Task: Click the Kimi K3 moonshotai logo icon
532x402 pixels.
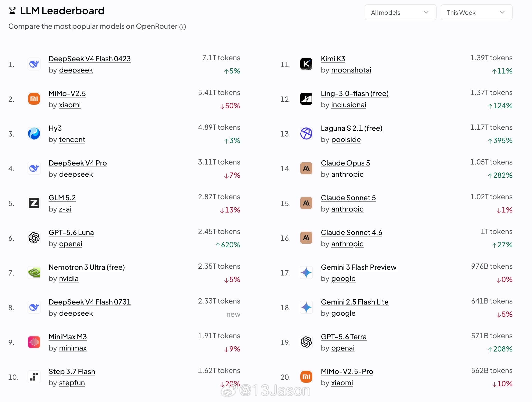Action: 306,64
